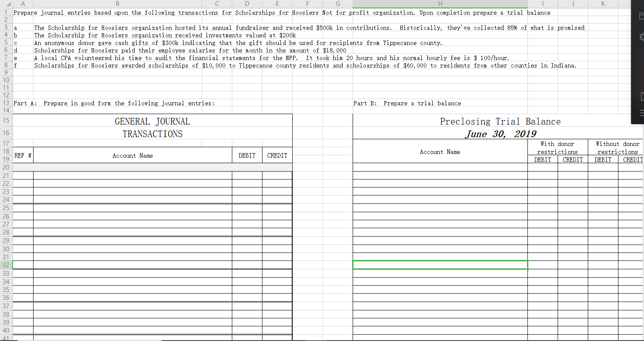Select the column A header
This screenshot has height=341, width=644.
[23, 4]
